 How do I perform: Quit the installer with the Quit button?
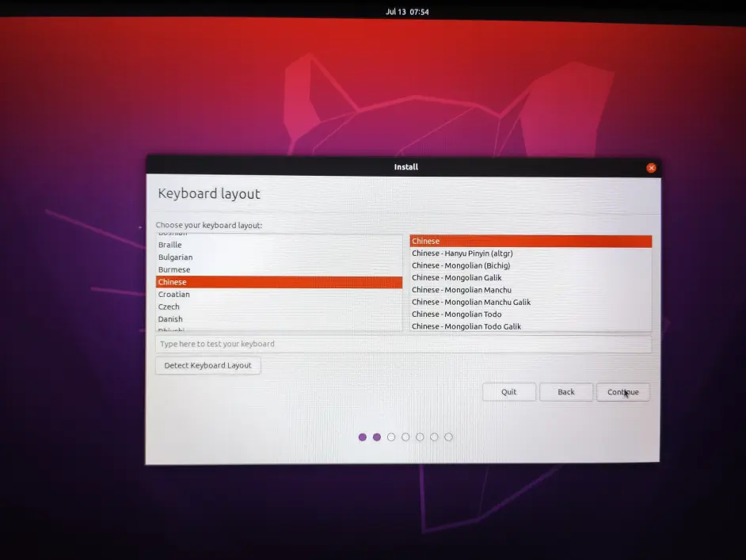click(x=508, y=392)
